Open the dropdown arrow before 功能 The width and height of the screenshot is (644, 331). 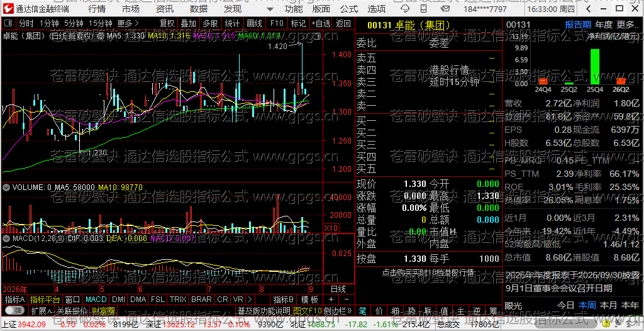[270, 9]
